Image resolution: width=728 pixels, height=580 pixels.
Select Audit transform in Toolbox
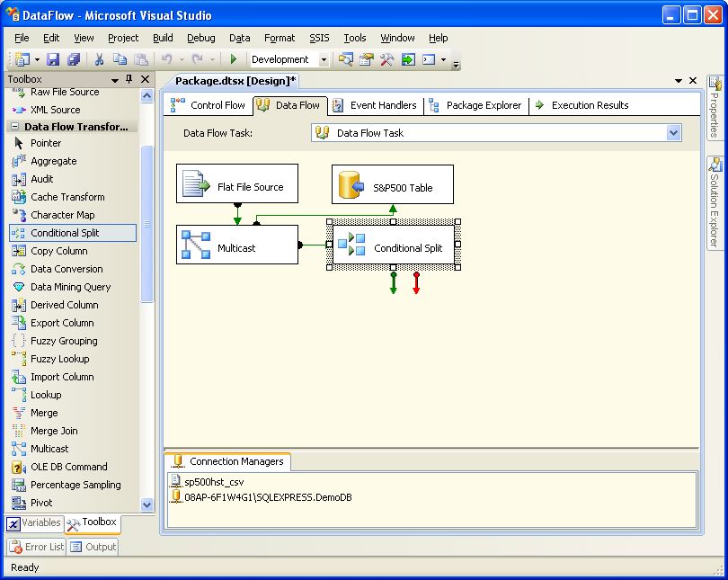pyautogui.click(x=73, y=179)
